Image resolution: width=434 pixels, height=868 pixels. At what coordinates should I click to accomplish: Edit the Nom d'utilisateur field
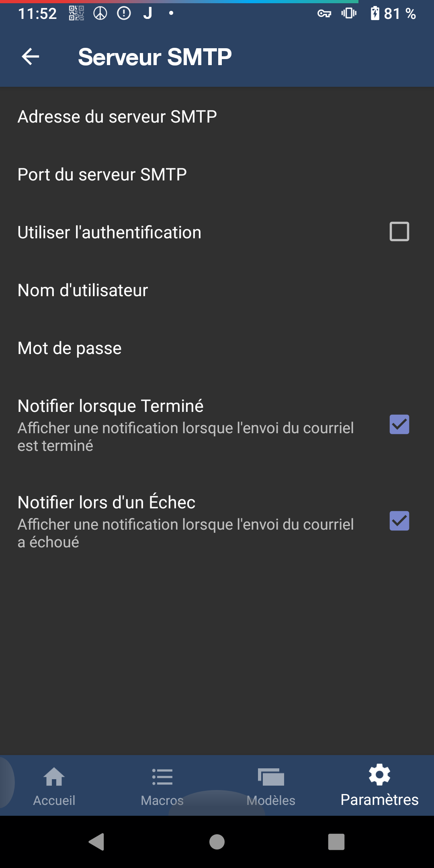point(83,291)
